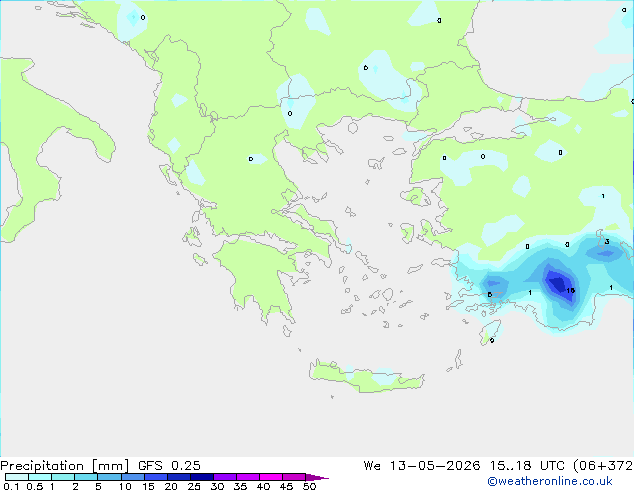This screenshot has width=634, height=490.
Task: Click the above-50 arrow tip of legend
Action: 317,477
